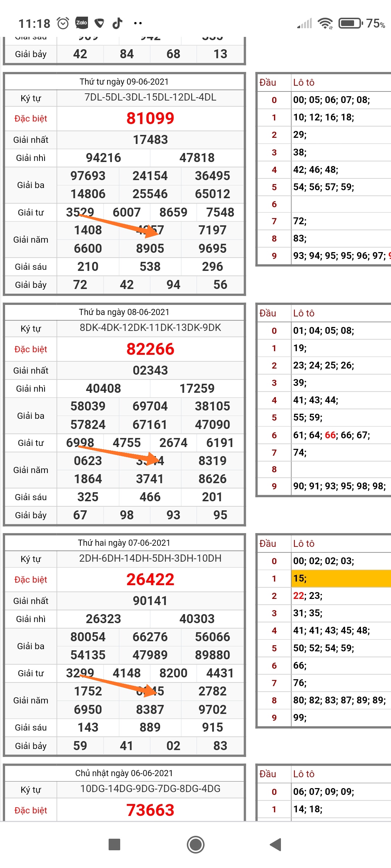Screen dimensions: 391x868
Task: Select second prize number 40408
Action: [x=104, y=388]
